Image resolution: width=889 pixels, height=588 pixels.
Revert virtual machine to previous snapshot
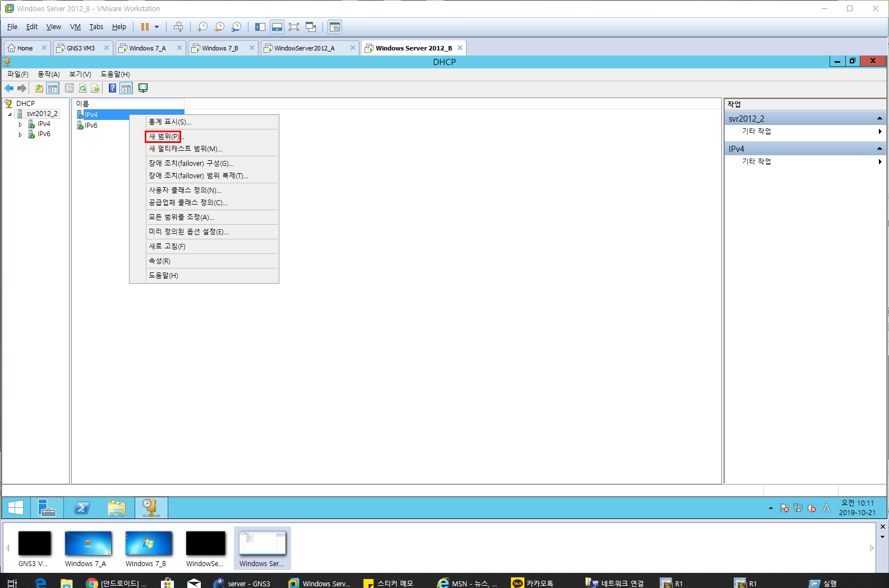(x=219, y=27)
